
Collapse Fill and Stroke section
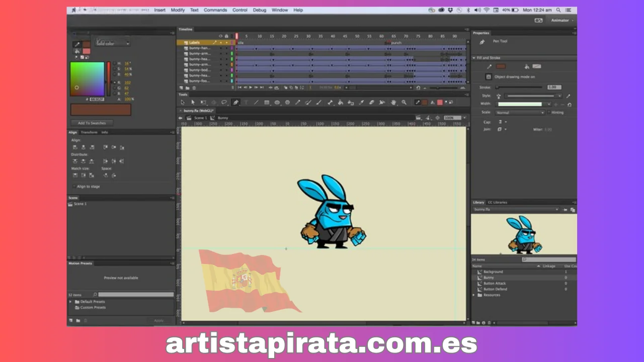(474, 58)
